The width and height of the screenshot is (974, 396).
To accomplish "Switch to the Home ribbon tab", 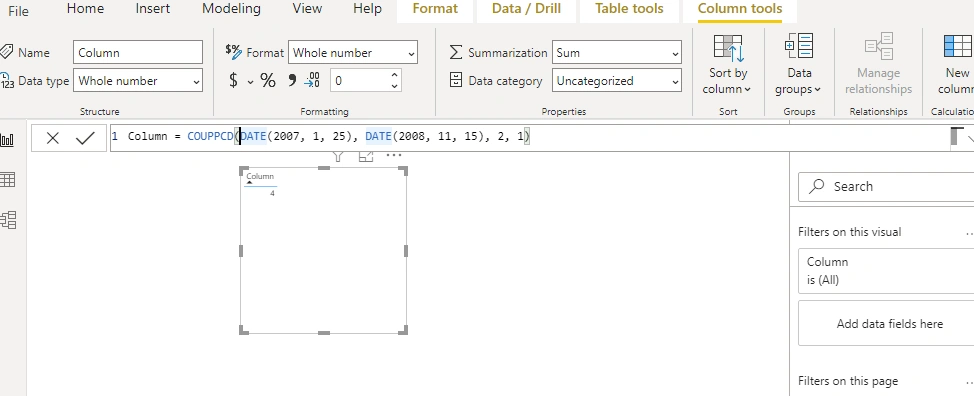I will click(85, 9).
